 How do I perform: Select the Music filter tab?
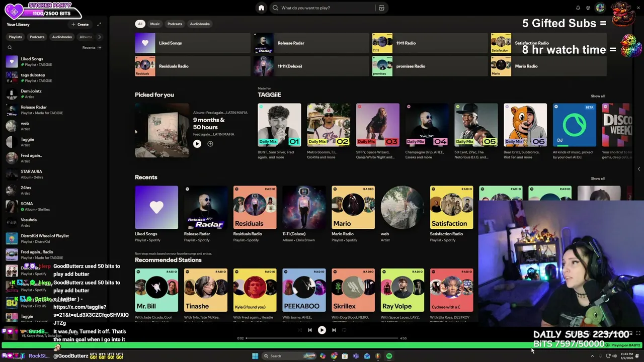tap(155, 24)
